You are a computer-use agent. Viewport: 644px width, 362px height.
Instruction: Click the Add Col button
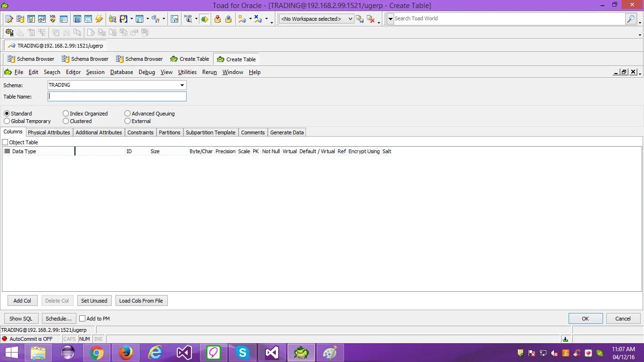click(22, 301)
